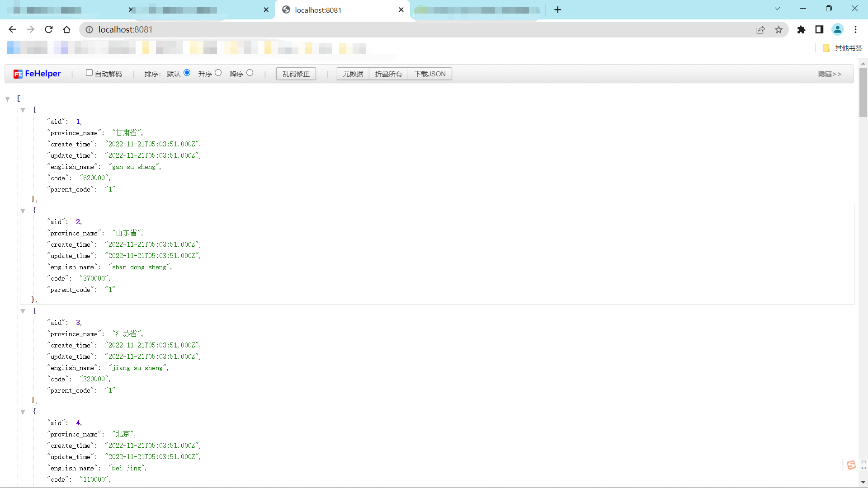This screenshot has width=868, height=488.
Task: Toggle browser side panel icon
Action: (x=819, y=29)
